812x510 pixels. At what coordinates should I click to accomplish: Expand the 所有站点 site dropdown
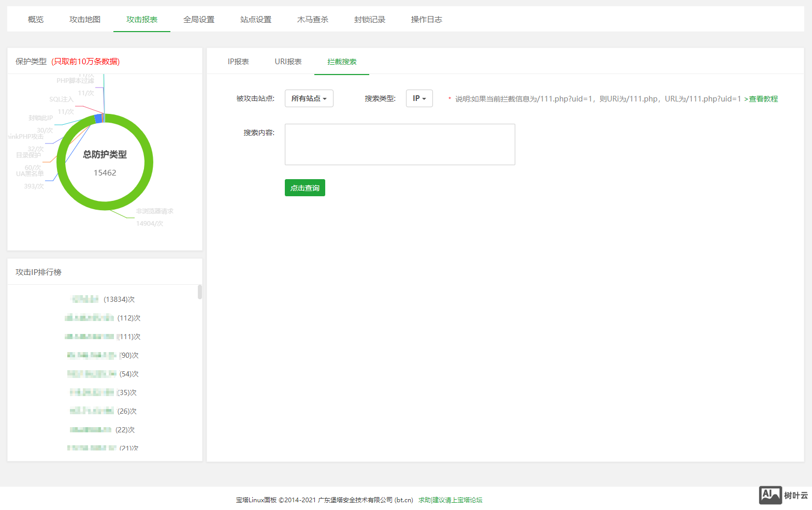pyautogui.click(x=309, y=98)
